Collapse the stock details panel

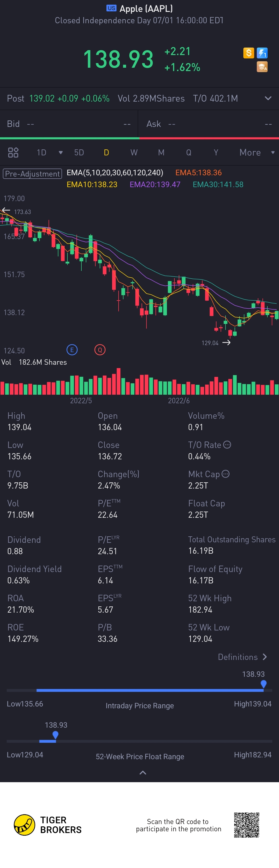coord(143,773)
